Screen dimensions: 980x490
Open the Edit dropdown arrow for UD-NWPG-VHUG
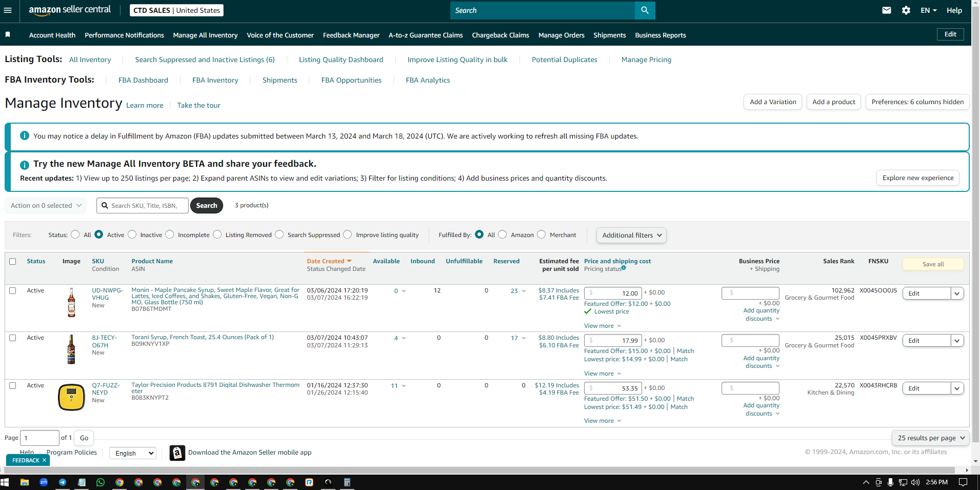click(957, 293)
